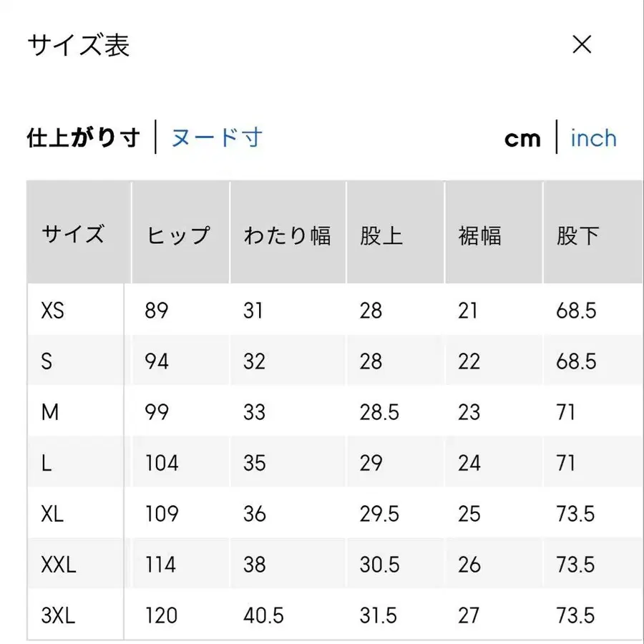Image resolution: width=644 pixels, height=644 pixels.
Task: Close the サイズ表 dialog
Action: click(x=582, y=45)
